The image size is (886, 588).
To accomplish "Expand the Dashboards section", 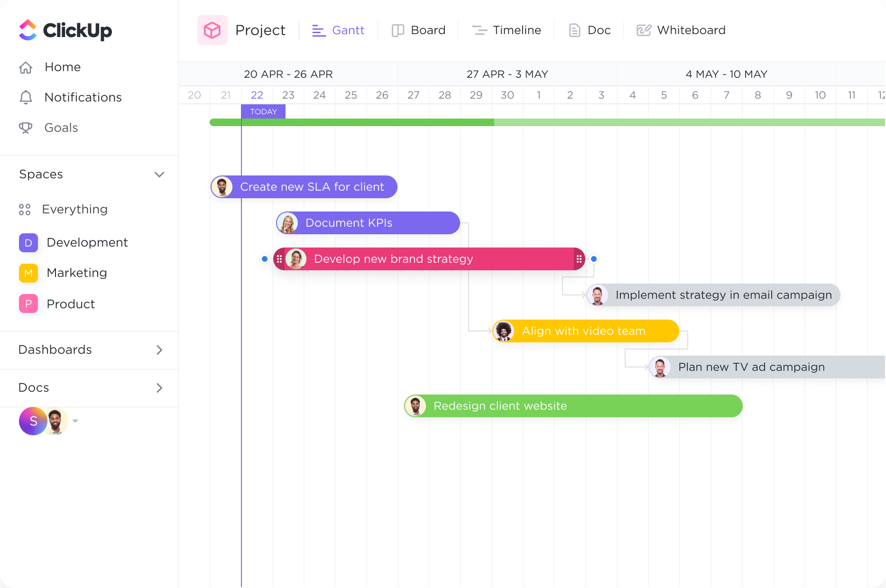I will tap(159, 350).
